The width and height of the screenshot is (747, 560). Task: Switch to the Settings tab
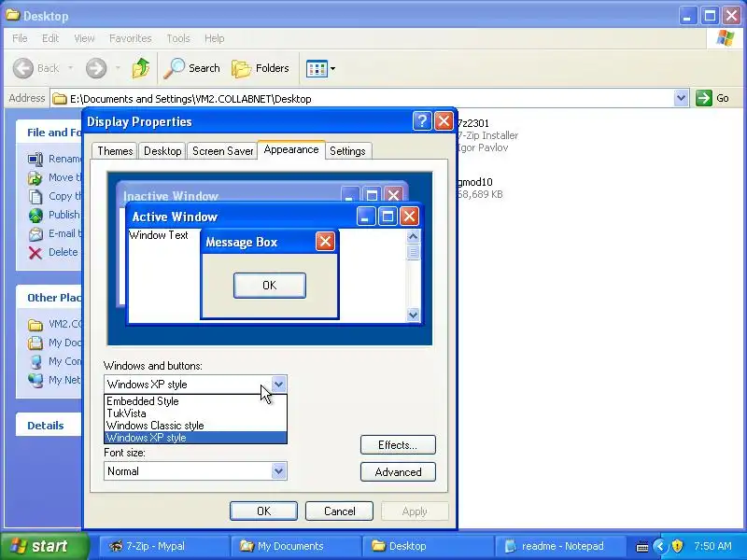click(x=347, y=151)
